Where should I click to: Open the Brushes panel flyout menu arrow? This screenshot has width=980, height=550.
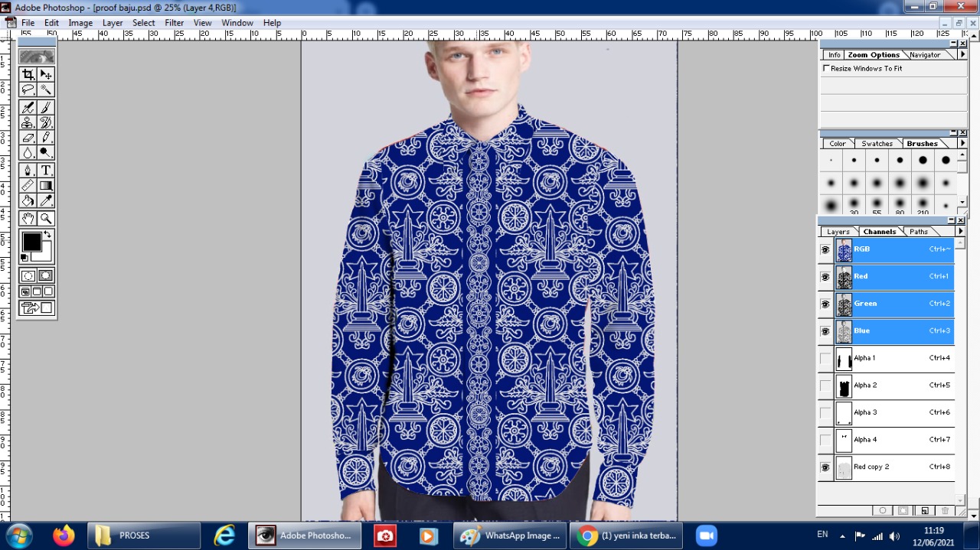(x=962, y=143)
